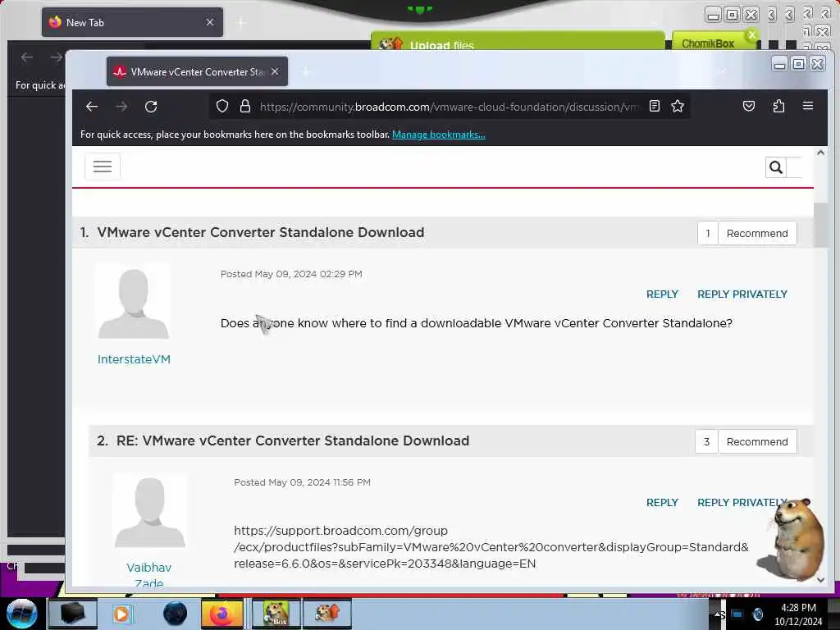Open Vaibhav Zade user profile link
This screenshot has height=630, width=840.
149,575
